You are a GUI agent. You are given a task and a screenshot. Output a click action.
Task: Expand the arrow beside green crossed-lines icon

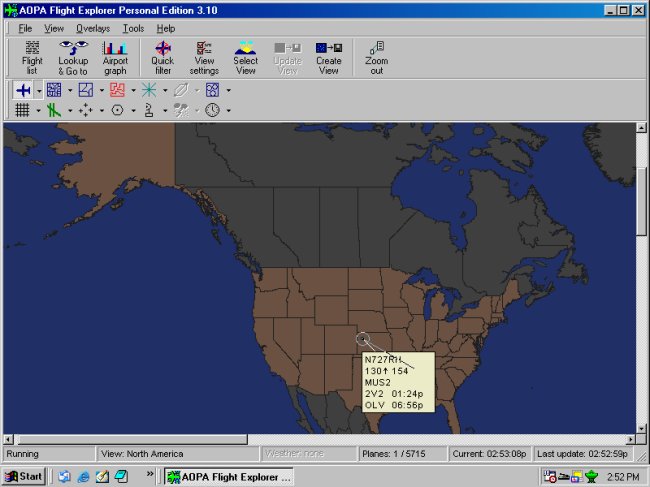pyautogui.click(x=70, y=111)
